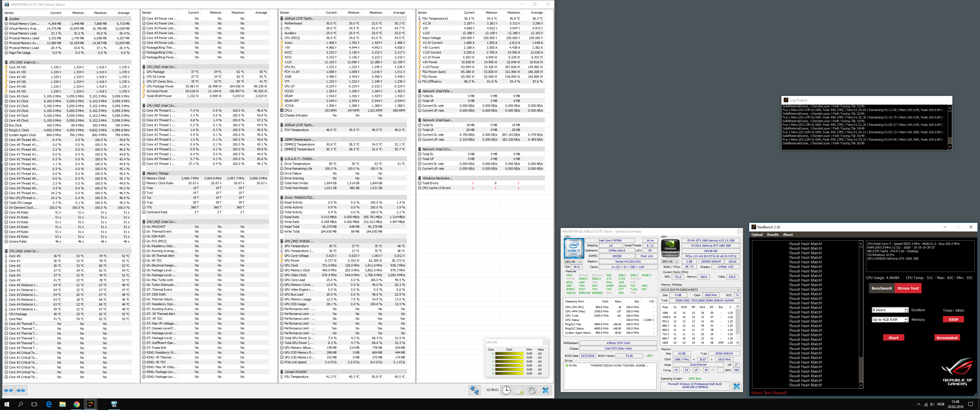Click the Start button in RealBench

(x=893, y=338)
